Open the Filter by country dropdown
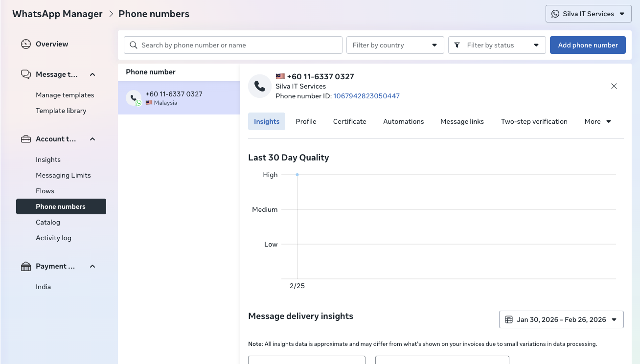Viewport: 640px width, 364px height. point(395,45)
